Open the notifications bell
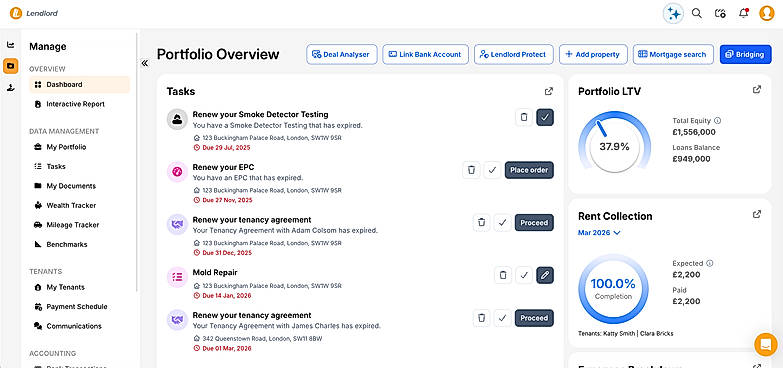 [744, 13]
